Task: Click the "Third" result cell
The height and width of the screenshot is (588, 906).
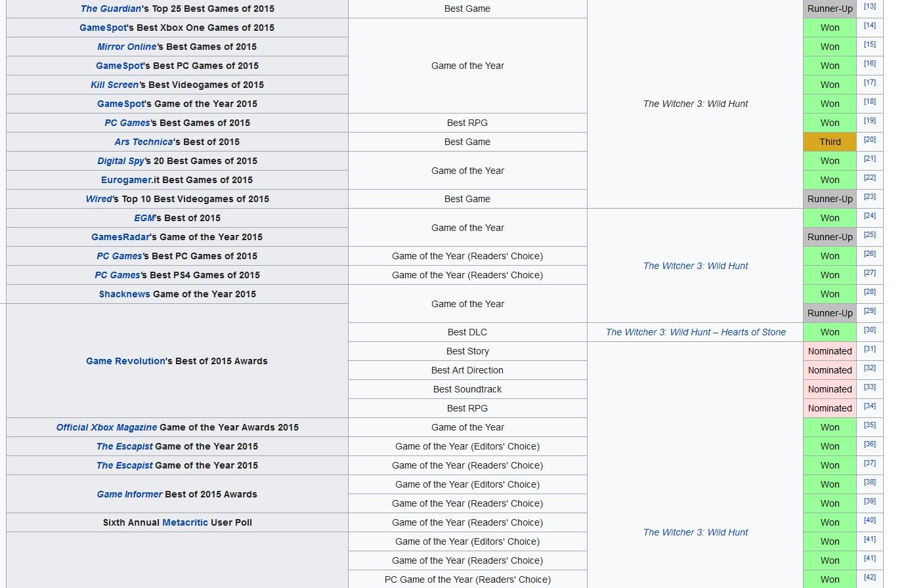Action: [x=830, y=142]
